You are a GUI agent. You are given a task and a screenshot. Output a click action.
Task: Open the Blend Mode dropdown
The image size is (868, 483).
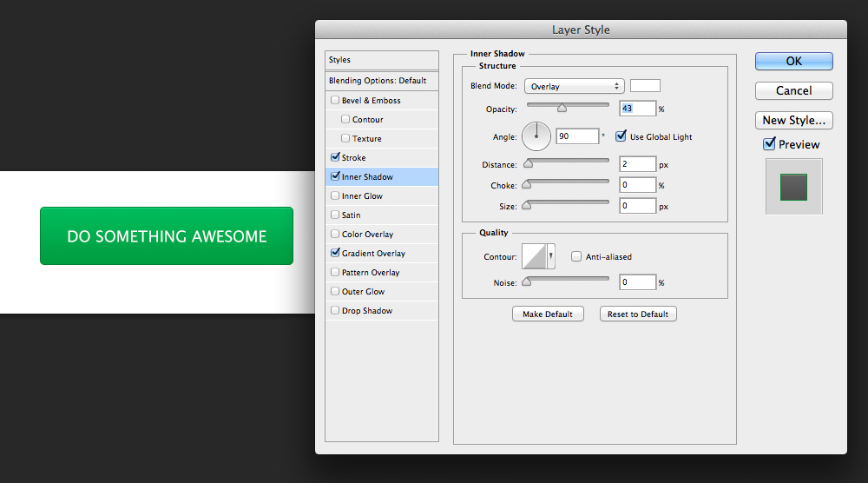(573, 86)
